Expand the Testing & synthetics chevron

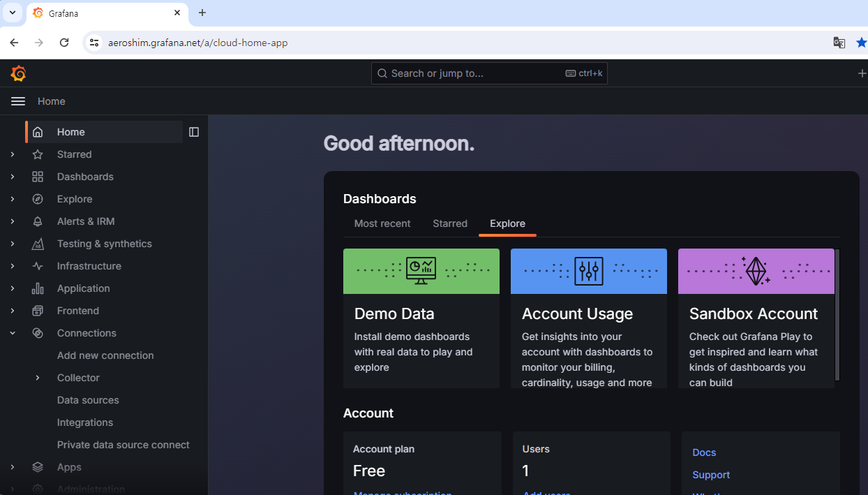point(13,244)
